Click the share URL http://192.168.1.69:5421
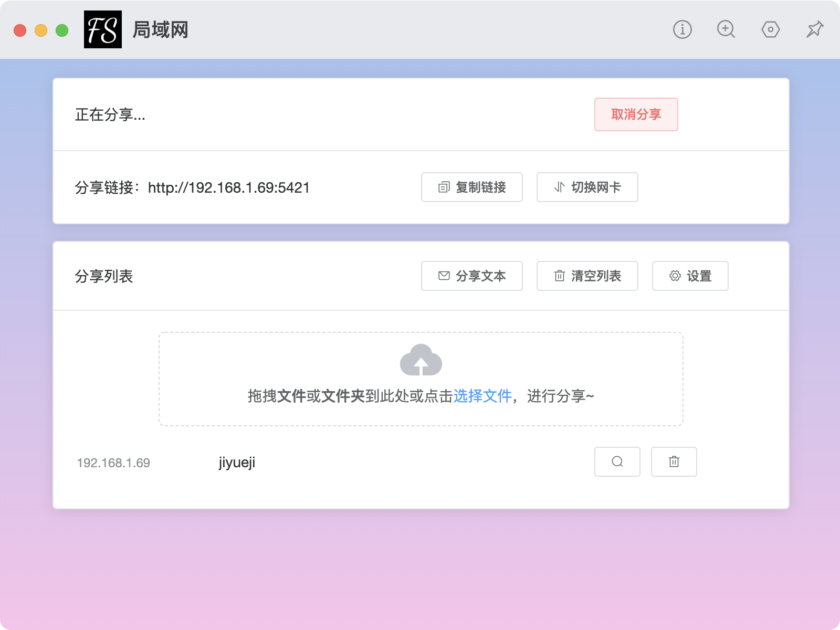The height and width of the screenshot is (630, 840). pos(229,187)
